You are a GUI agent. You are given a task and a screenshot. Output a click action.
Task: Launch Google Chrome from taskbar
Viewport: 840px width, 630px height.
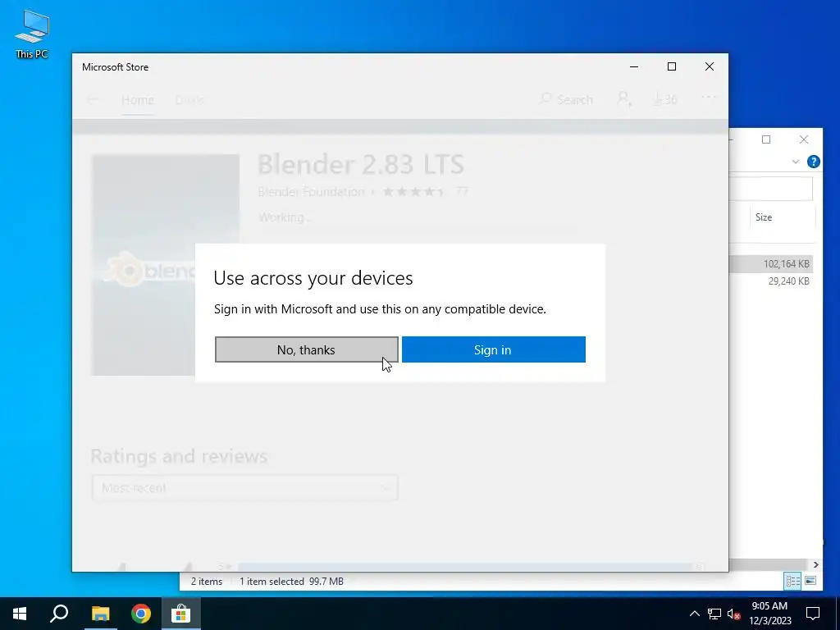(141, 614)
